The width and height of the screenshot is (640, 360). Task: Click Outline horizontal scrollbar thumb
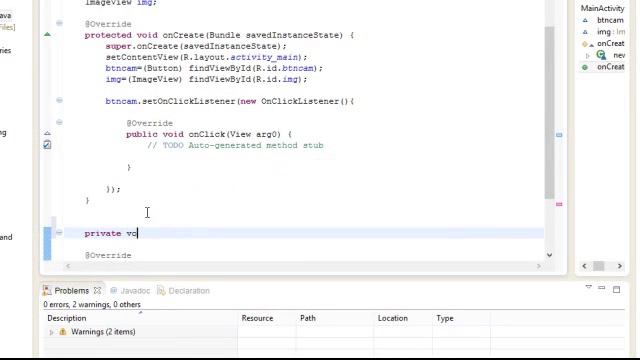598,266
